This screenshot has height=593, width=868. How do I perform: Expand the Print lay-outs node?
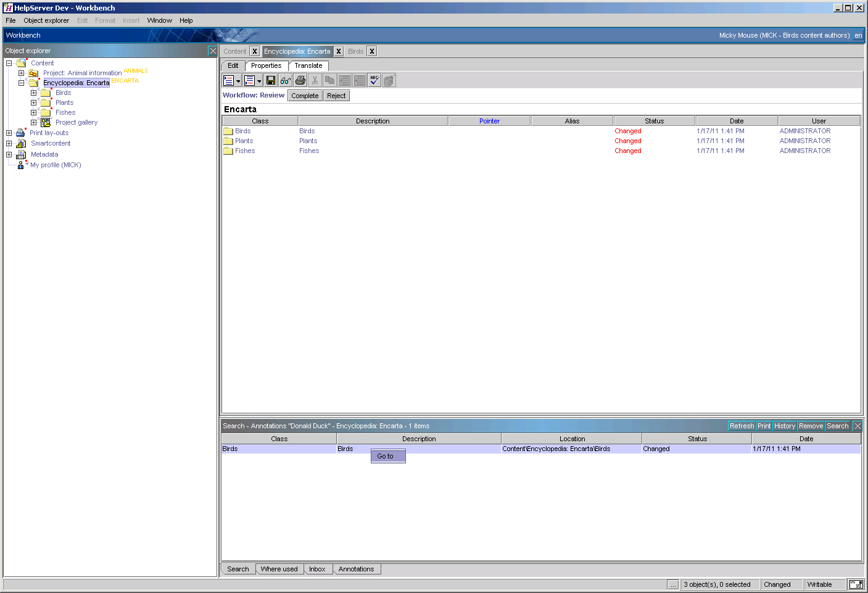pyautogui.click(x=9, y=133)
